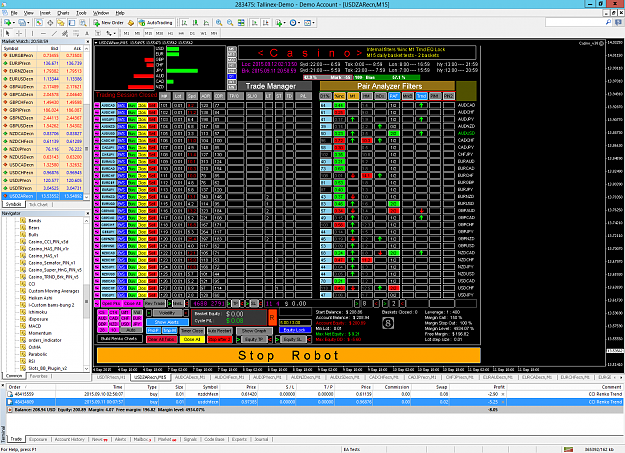Toggle the Terminal panel toolbar icon
The image size is (625, 453).
coord(72,23)
